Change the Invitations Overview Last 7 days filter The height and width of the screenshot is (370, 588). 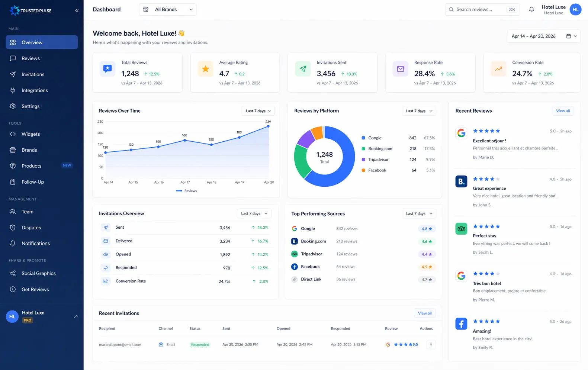pos(254,213)
